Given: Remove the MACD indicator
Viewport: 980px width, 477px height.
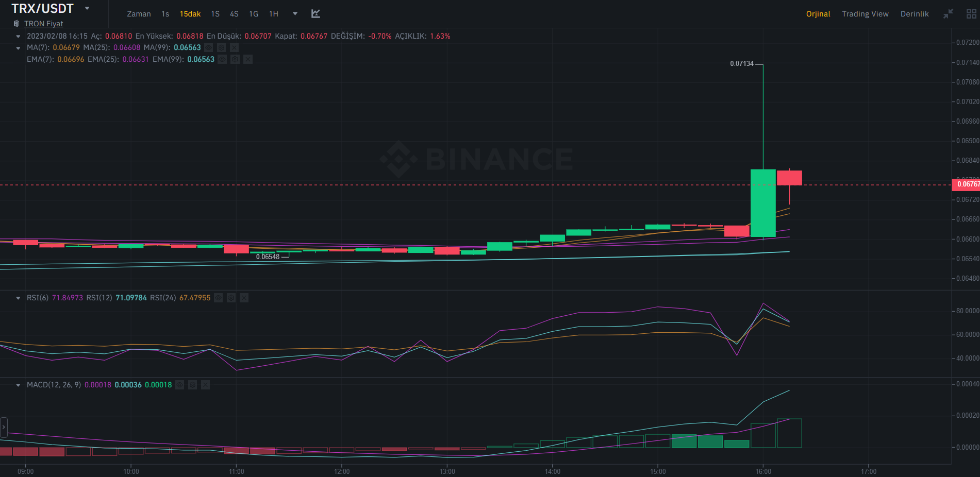Looking at the screenshot, I should pyautogui.click(x=205, y=385).
